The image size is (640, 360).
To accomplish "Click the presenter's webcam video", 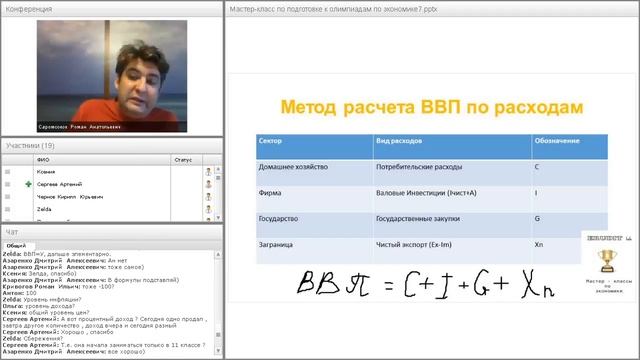I will point(112,76).
